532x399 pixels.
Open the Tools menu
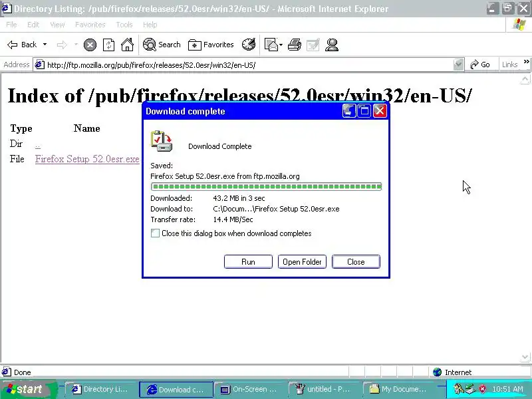click(x=124, y=25)
